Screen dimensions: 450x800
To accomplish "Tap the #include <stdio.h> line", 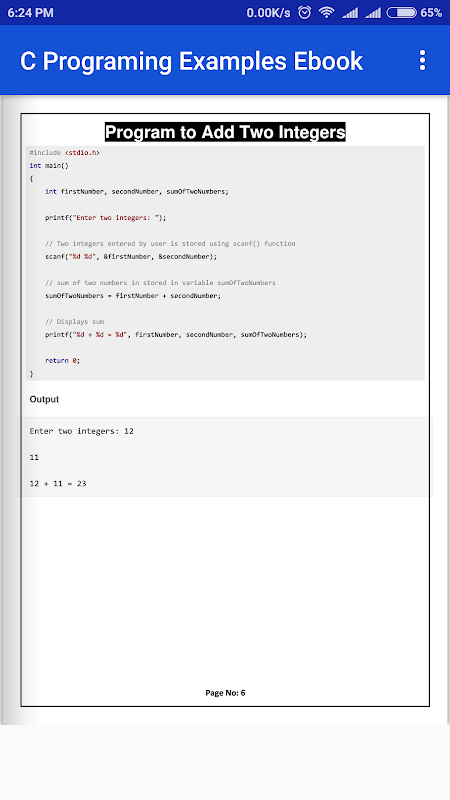I will tap(65, 153).
